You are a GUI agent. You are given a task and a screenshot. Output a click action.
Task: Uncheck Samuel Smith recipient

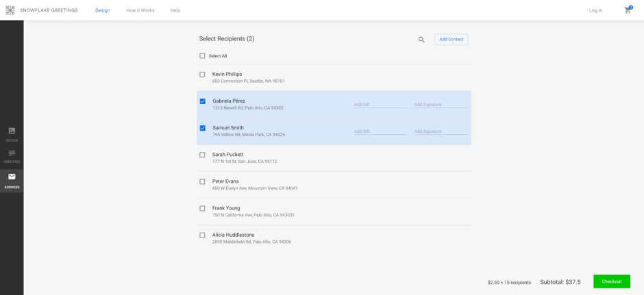click(x=203, y=128)
